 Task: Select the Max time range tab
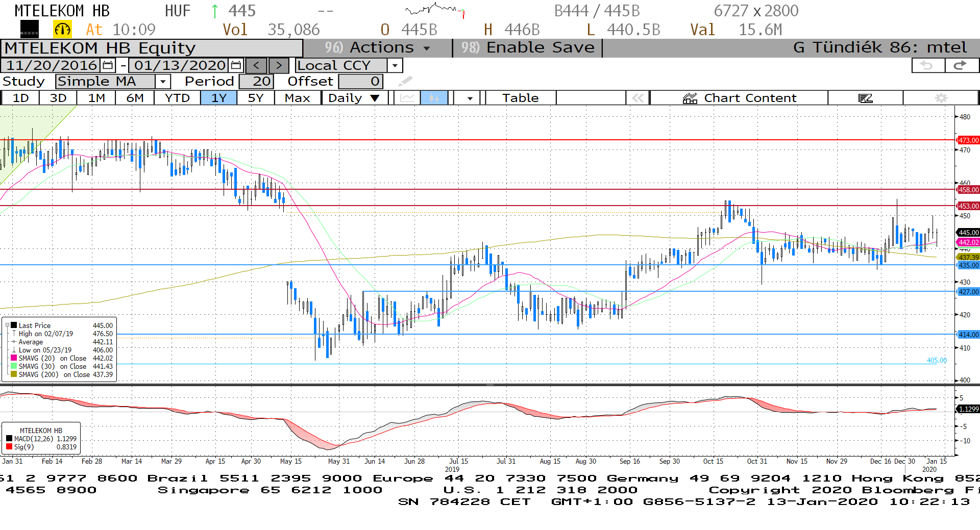[x=298, y=98]
